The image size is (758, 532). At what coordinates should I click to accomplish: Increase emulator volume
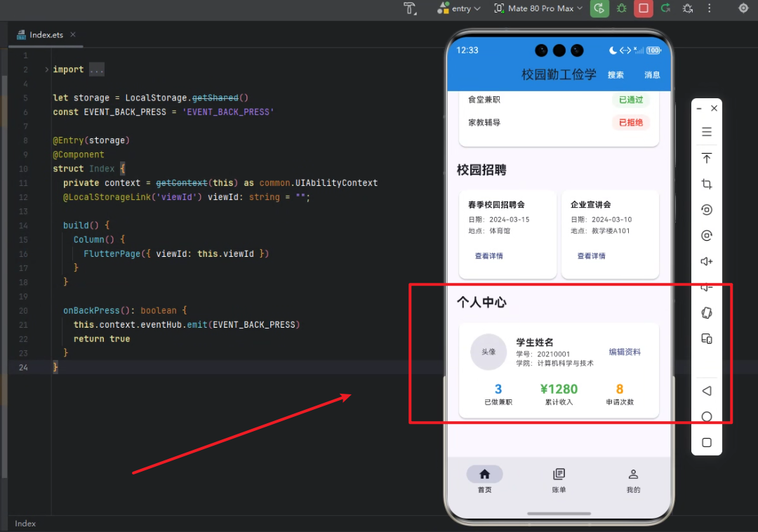[x=707, y=261]
